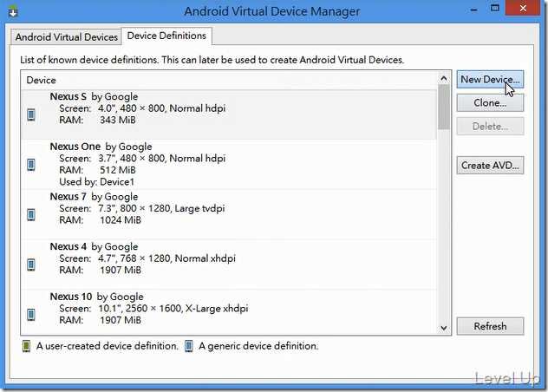Click the Device column header
Screen dimensions: 548x392
[x=229, y=80]
